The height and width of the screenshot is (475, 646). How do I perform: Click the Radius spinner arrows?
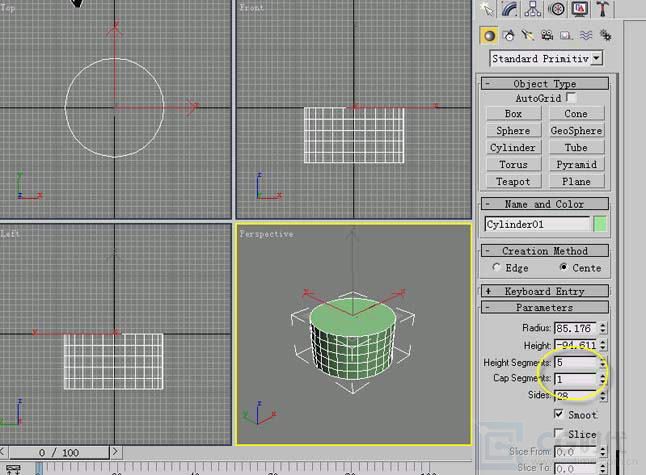point(603,328)
